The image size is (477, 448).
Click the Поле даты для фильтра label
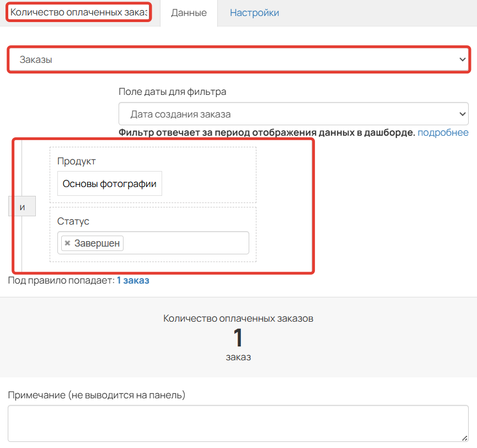(172, 92)
